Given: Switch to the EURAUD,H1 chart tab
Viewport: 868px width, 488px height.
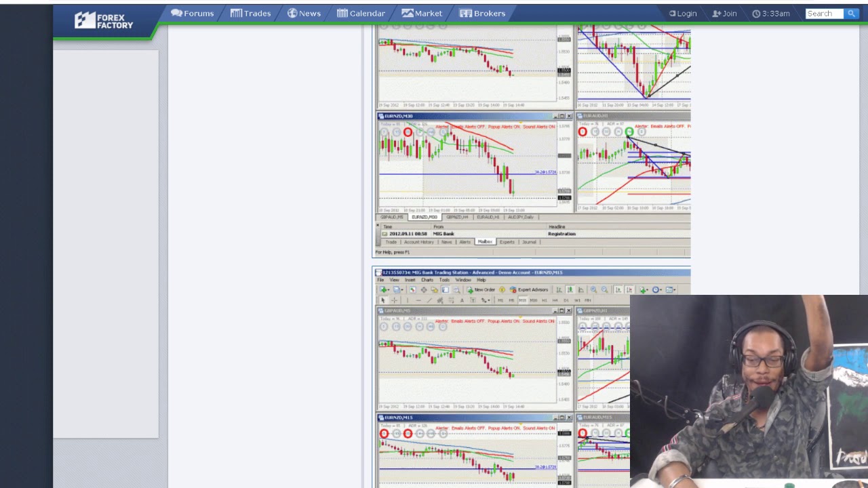Looking at the screenshot, I should (x=488, y=217).
